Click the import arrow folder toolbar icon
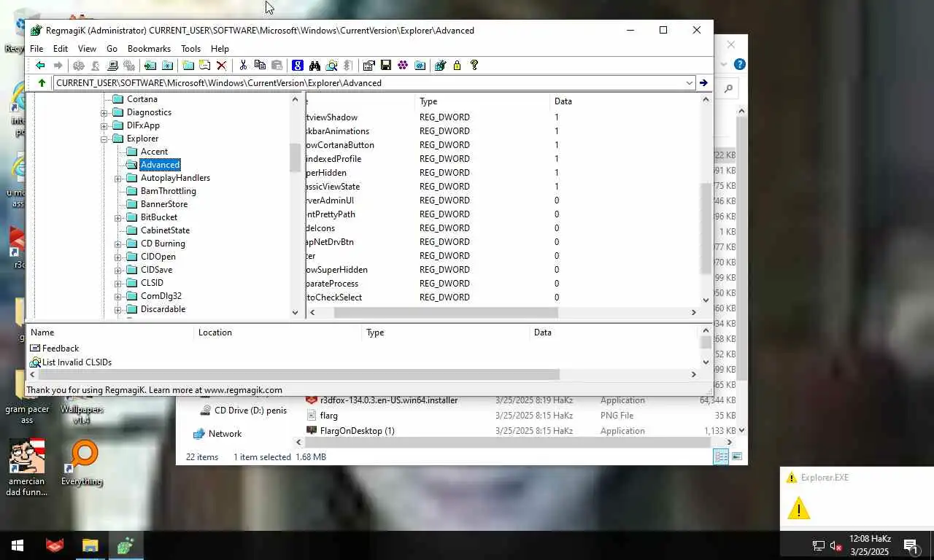The height and width of the screenshot is (560, 934). point(150,66)
